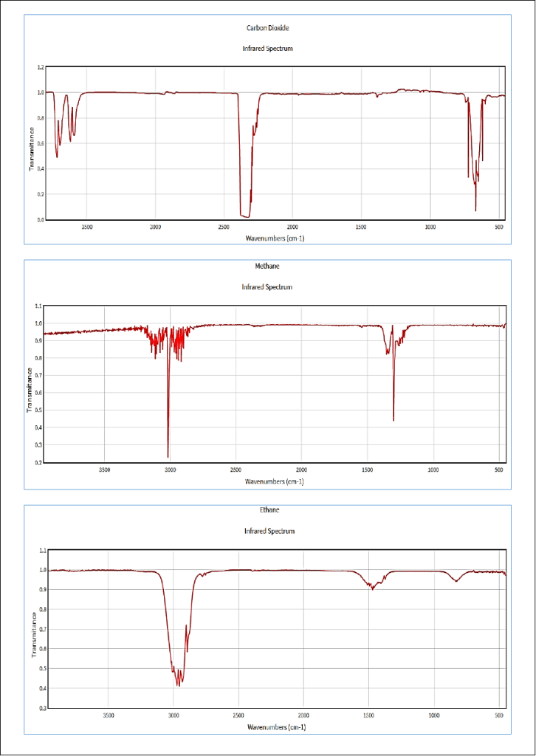Click Transmittance axis label on Ethane chart
The width and height of the screenshot is (536, 756).
[33, 633]
